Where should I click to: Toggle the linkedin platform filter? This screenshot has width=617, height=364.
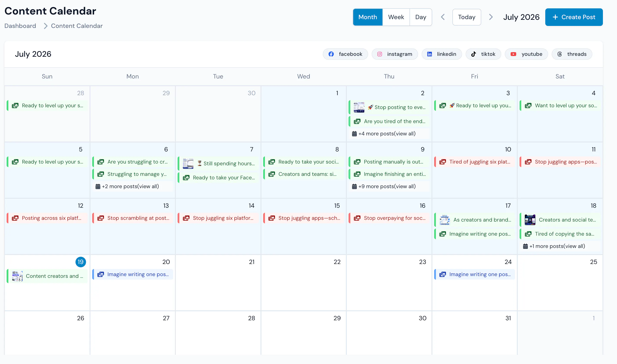click(441, 54)
